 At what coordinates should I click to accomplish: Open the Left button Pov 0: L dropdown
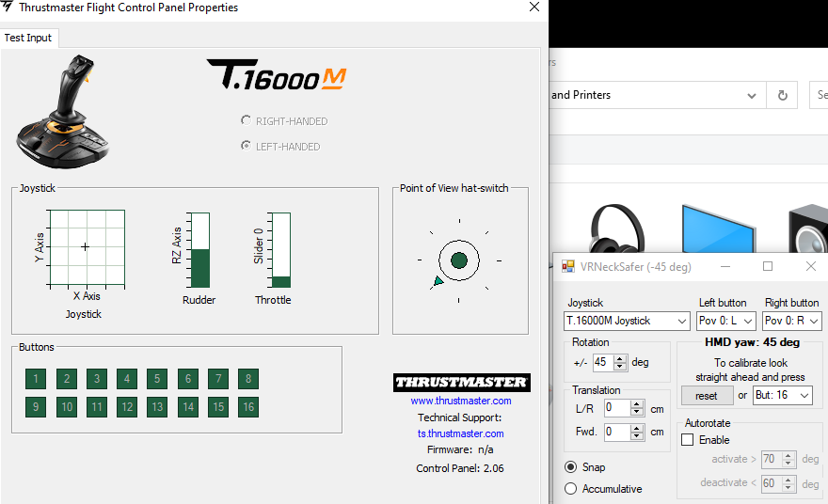point(725,321)
